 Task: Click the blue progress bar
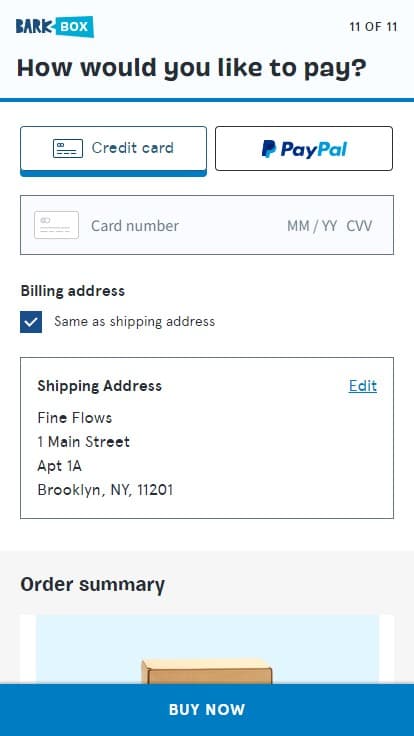(207, 100)
